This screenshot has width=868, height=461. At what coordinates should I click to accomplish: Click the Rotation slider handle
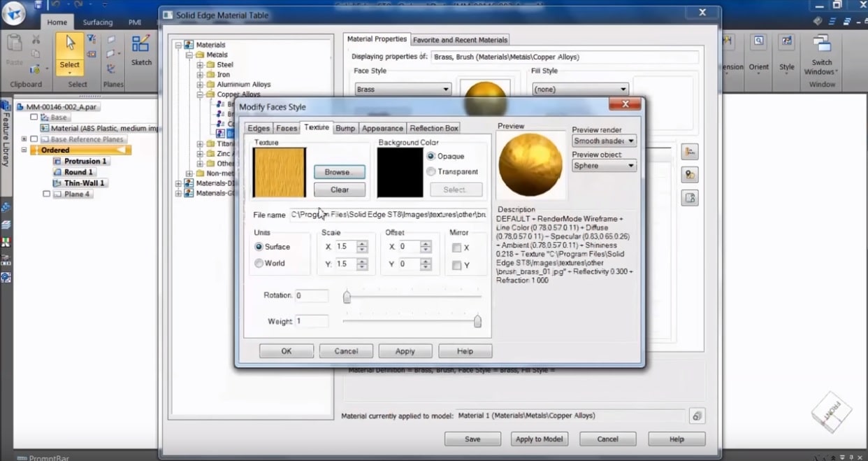347,297
